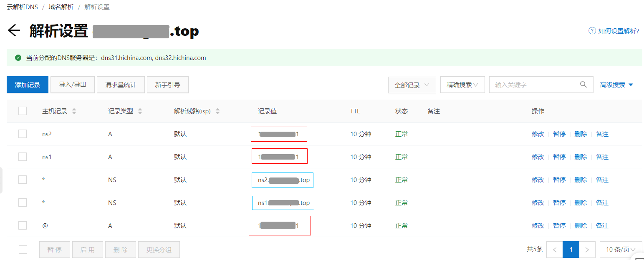Select the @ record checkbox
This screenshot has height=260, width=644.
tap(23, 225)
